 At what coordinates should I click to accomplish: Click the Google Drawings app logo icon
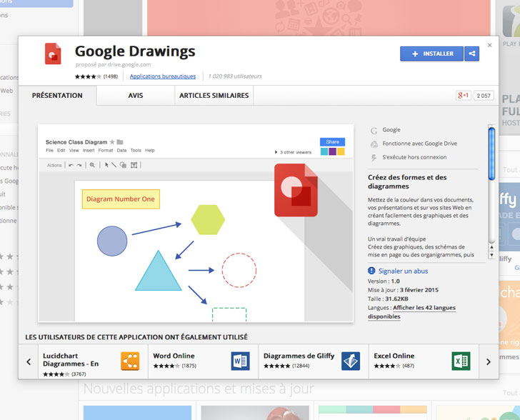click(x=53, y=54)
